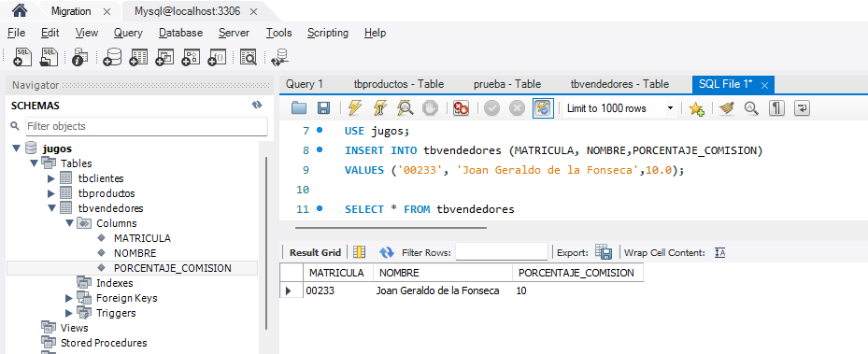This screenshot has width=868, height=354.
Task: Run Explain plan magnifier icon
Action: 406,107
